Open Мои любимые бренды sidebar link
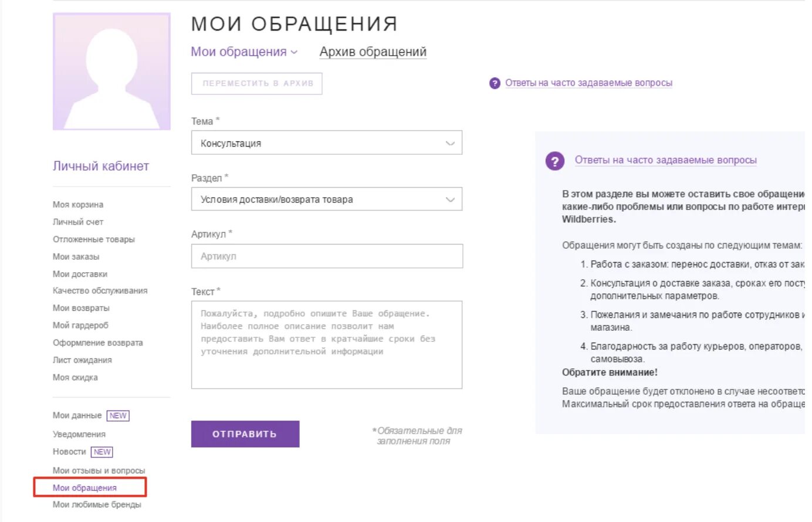This screenshot has width=812, height=522. pyautogui.click(x=97, y=504)
